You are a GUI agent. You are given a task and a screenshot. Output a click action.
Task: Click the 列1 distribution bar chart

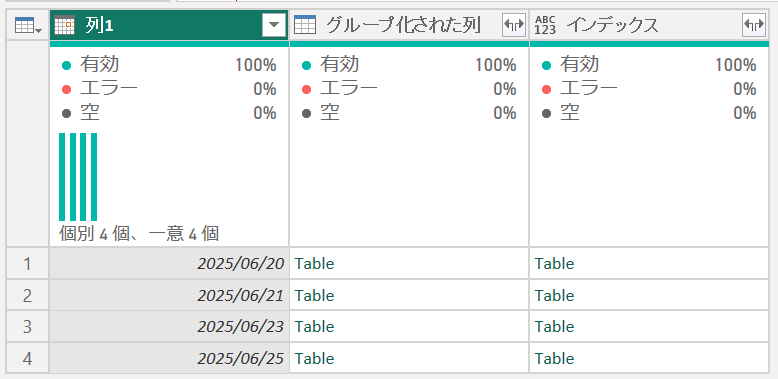pyautogui.click(x=78, y=177)
